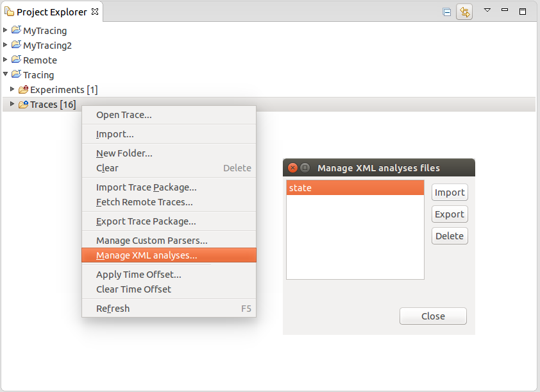Maximize the Project Explorer panel
Image resolution: width=540 pixels, height=392 pixels.
[x=523, y=11]
